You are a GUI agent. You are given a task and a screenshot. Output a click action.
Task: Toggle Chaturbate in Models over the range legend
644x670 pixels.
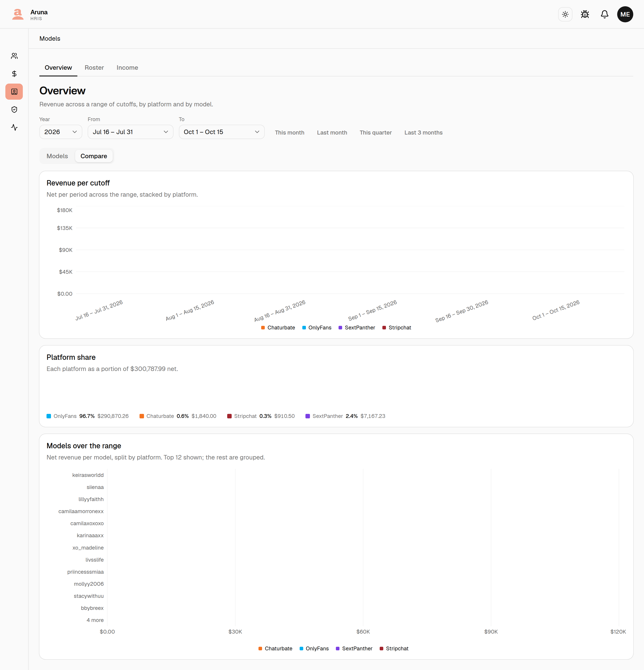click(275, 649)
